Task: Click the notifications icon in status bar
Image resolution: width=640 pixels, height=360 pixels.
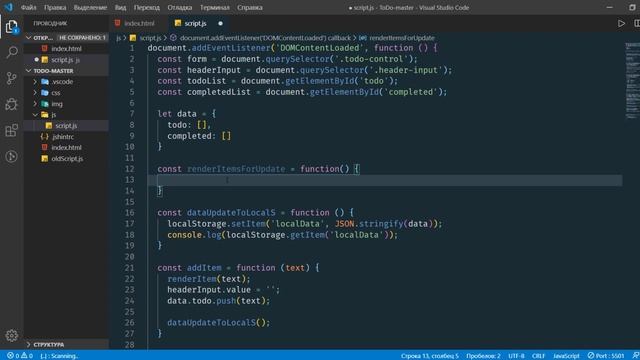Action: (x=636, y=356)
